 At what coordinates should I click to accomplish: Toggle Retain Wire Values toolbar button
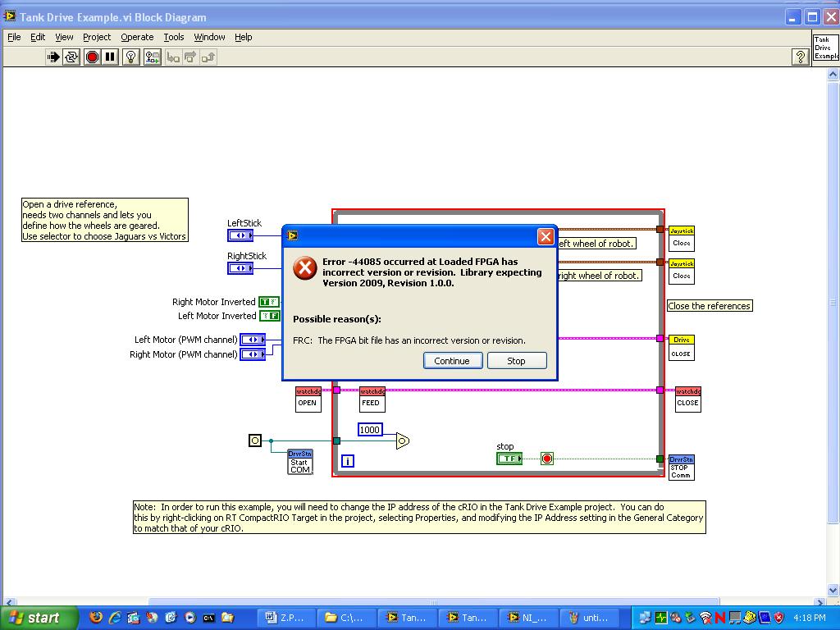[x=152, y=57]
